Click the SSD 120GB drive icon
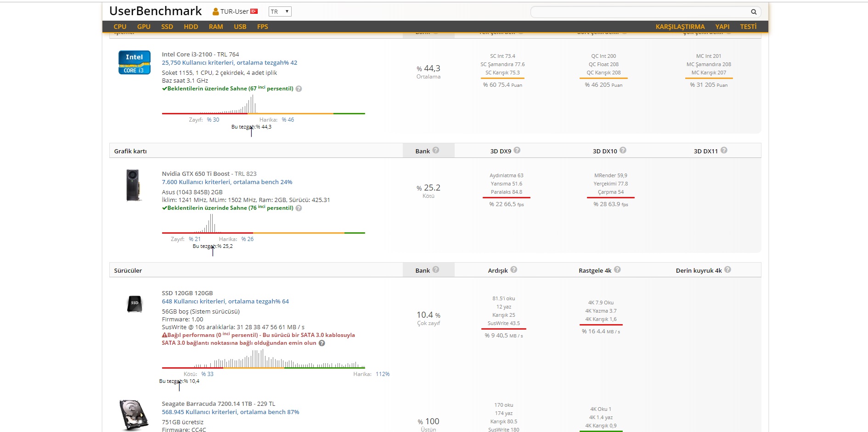 click(x=135, y=303)
